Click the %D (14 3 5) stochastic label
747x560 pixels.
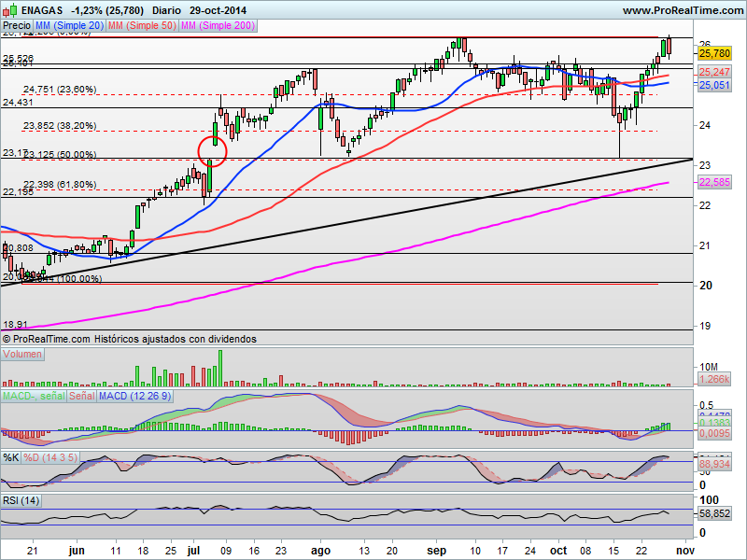click(50, 458)
